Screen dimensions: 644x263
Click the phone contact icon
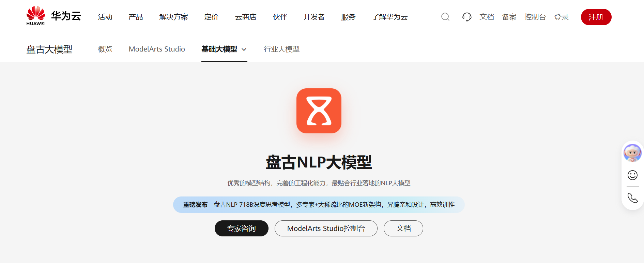pos(632,198)
